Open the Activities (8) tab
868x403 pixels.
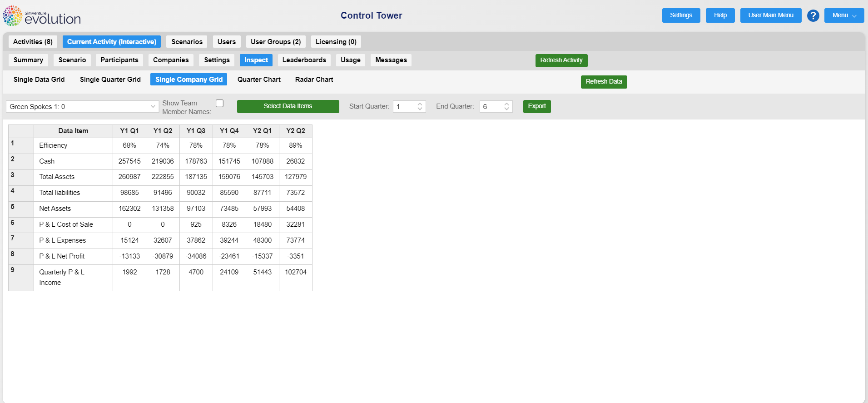pyautogui.click(x=33, y=42)
